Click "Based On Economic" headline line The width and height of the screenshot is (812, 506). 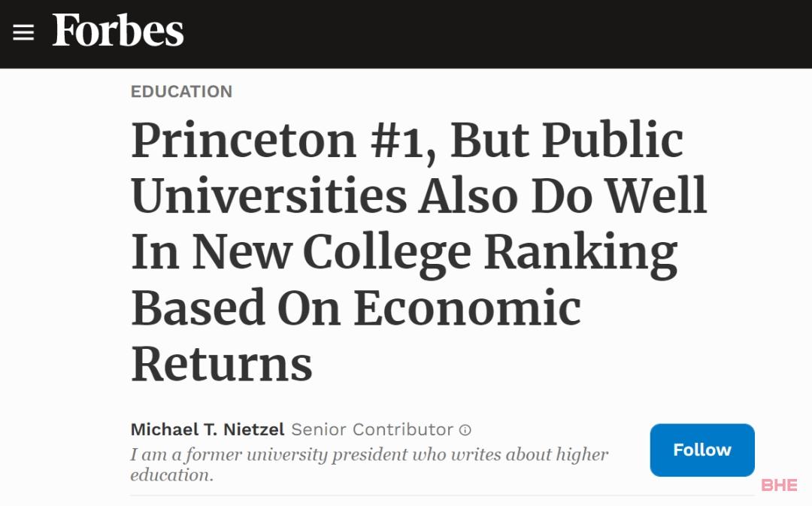tap(356, 308)
